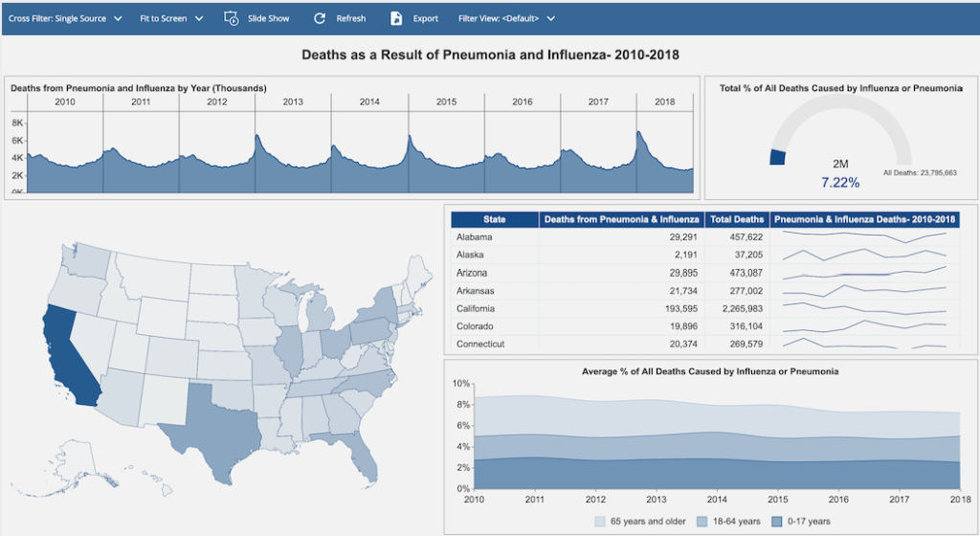This screenshot has width=980, height=536.
Task: Select the 2014 year header in chart
Action: tap(369, 101)
